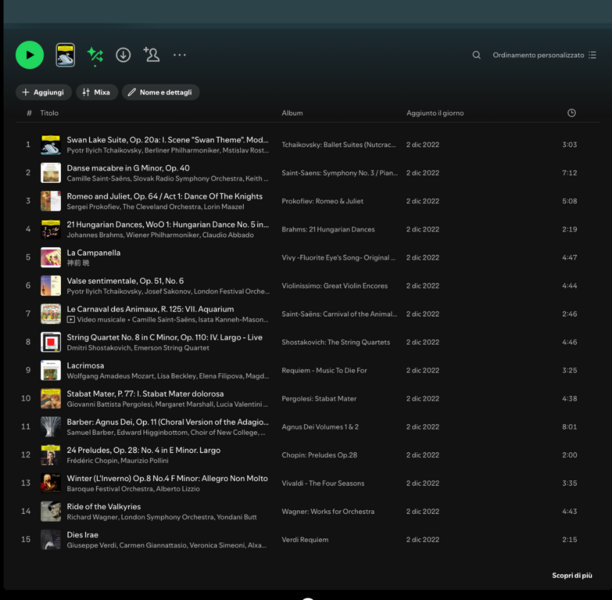
Task: Open artist Frédéric Chopin link
Action: pos(91,461)
